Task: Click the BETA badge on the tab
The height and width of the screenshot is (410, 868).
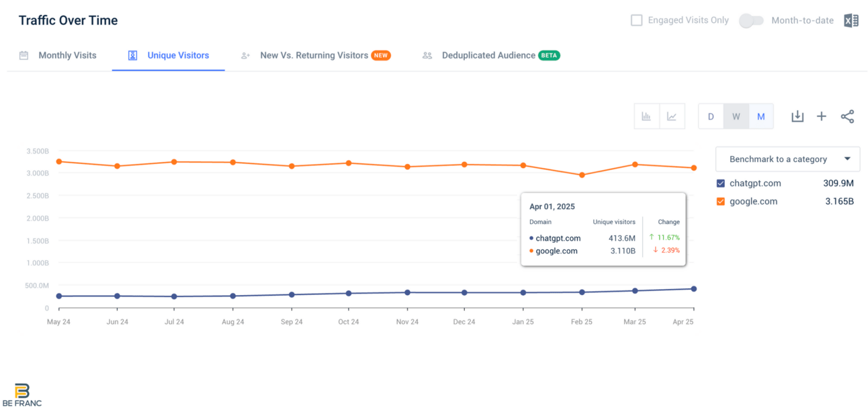Action: tap(550, 55)
